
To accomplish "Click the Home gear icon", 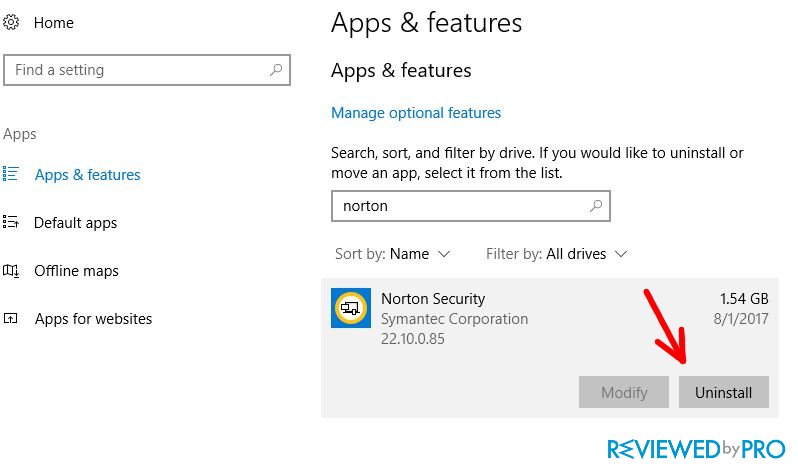I will pyautogui.click(x=11, y=22).
